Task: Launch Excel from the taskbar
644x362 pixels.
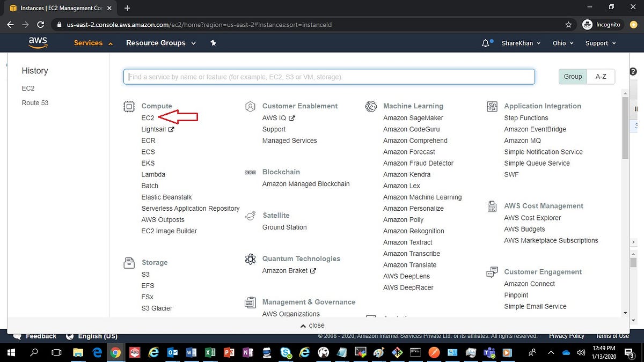Action: [x=209, y=353]
